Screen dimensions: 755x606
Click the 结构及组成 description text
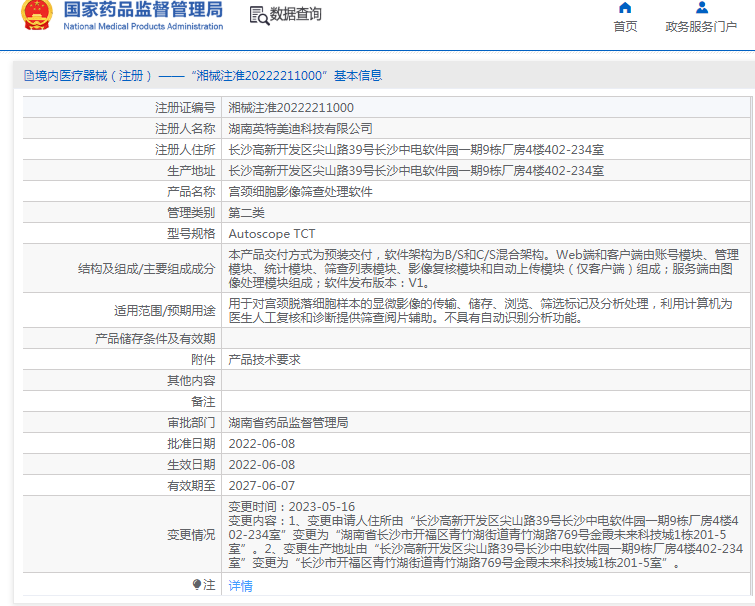point(483,269)
